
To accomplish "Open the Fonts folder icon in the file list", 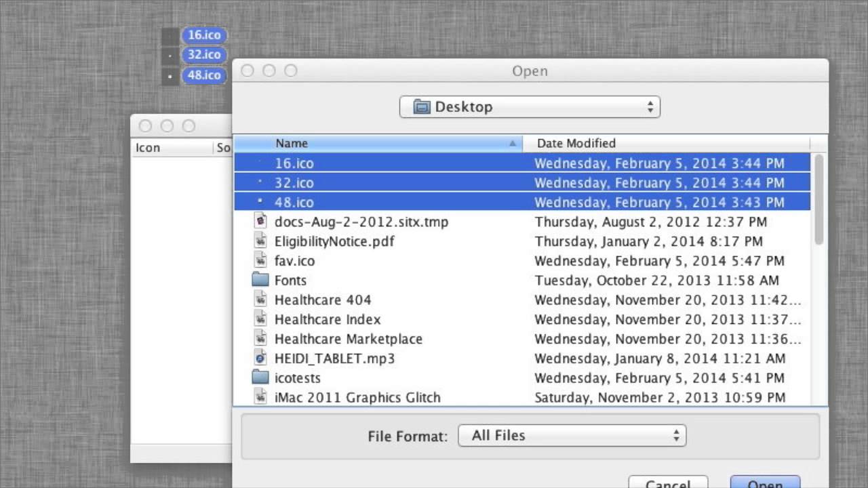I will (x=260, y=280).
